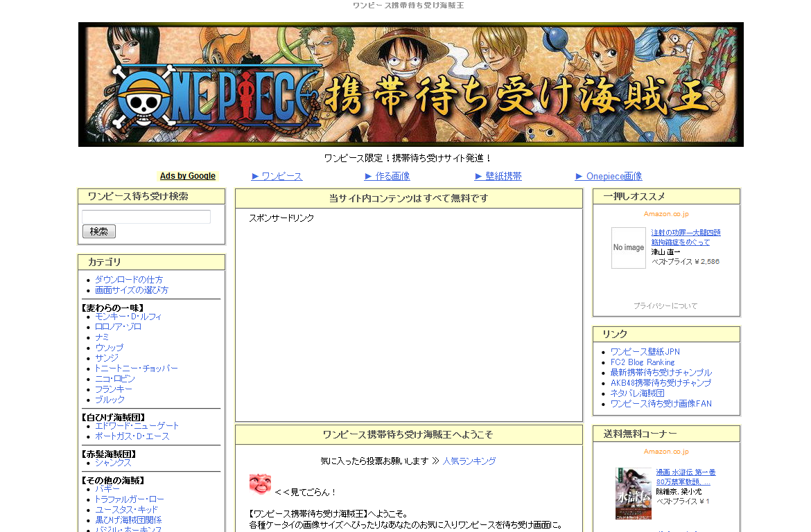
Task: Open トラファルガー・ロー link
Action: (x=130, y=499)
